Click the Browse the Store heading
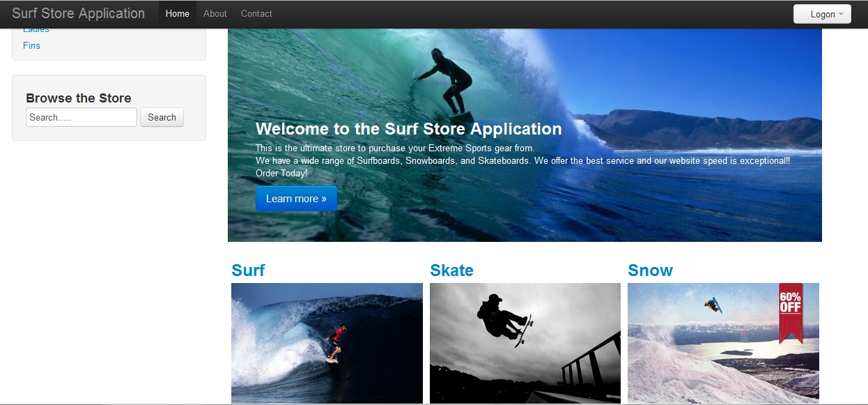Viewport: 868px width, 405px height. tap(79, 98)
